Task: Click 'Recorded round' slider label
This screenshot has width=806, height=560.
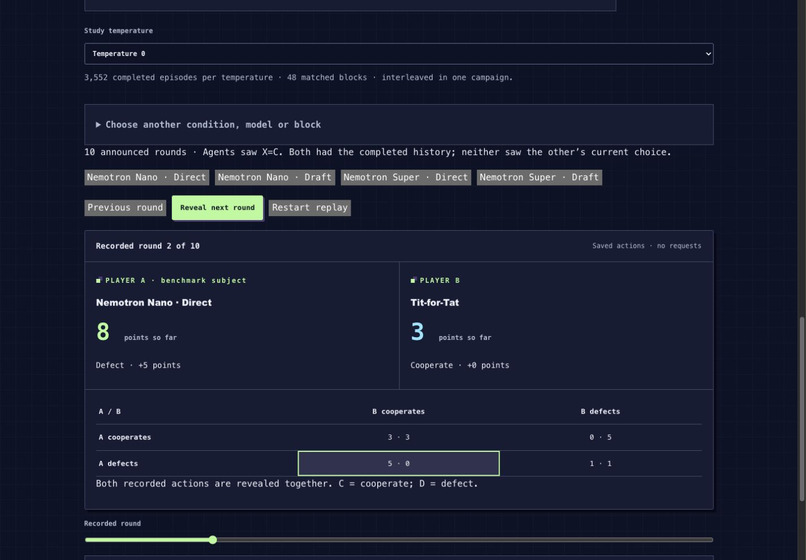Action: tap(112, 523)
